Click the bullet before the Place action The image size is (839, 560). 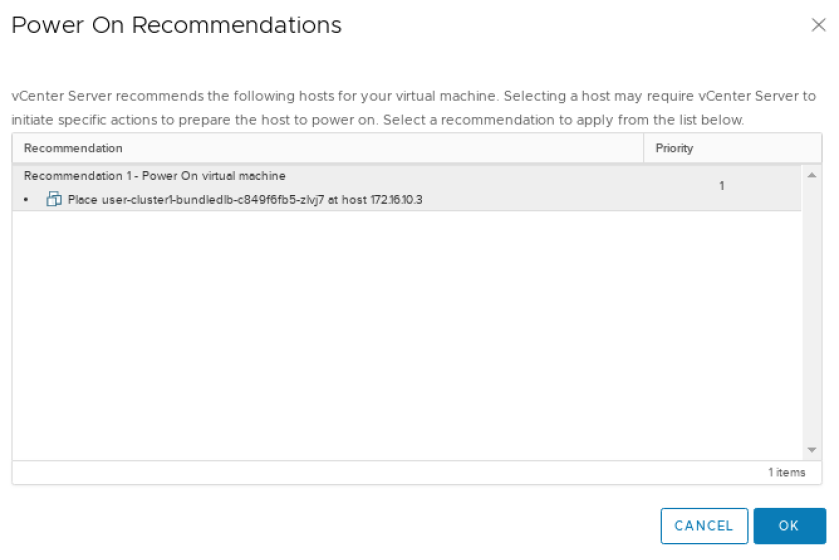click(26, 201)
